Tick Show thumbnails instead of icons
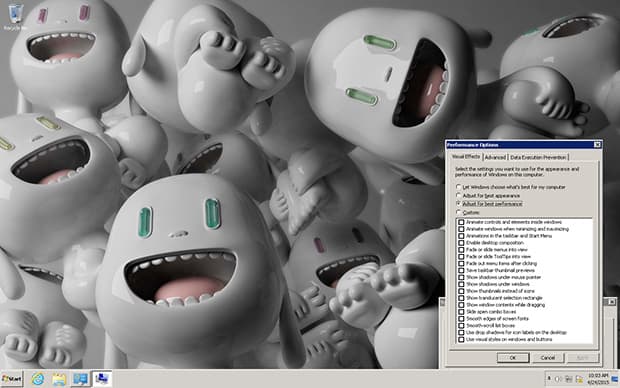The height and width of the screenshot is (388, 620). tap(461, 291)
